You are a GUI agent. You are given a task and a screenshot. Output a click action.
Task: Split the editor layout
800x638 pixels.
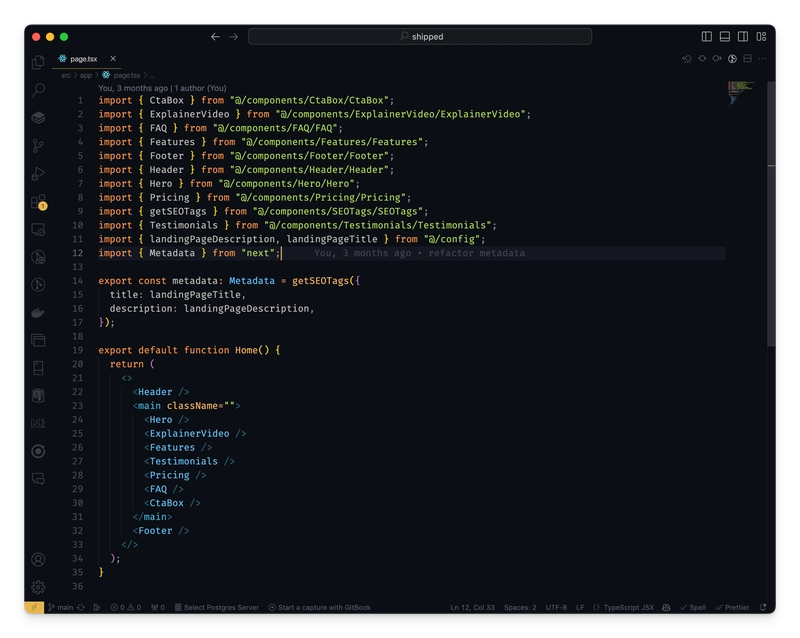pos(747,59)
